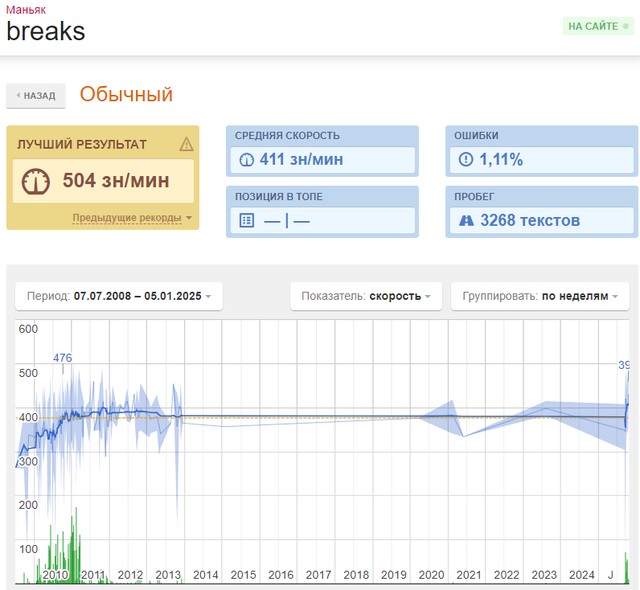640x590 pixels.
Task: Click the exclamation icon next to 1,11%
Action: (465, 160)
